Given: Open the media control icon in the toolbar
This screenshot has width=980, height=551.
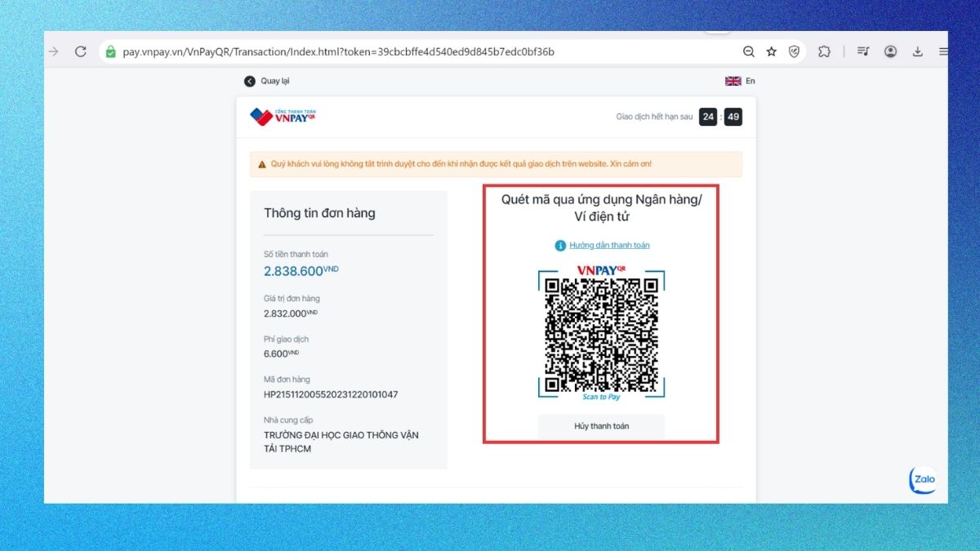Looking at the screenshot, I should click(863, 51).
